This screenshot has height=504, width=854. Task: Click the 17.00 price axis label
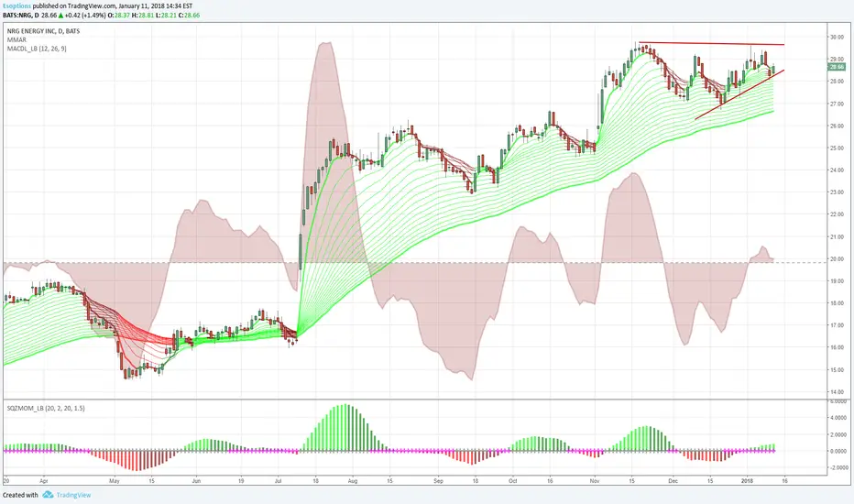click(x=836, y=326)
